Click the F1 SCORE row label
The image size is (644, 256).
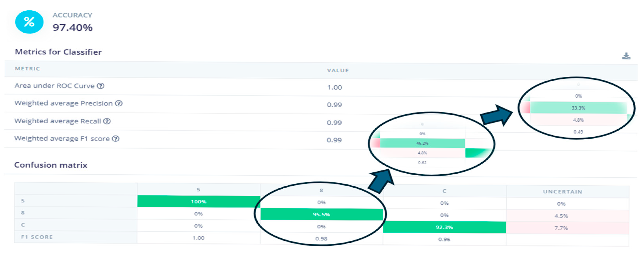pyautogui.click(x=37, y=237)
